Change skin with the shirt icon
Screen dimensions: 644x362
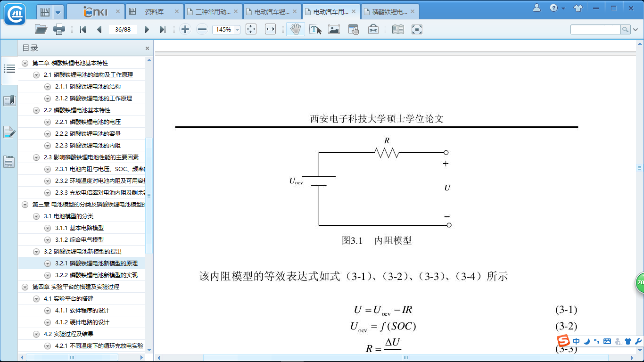[578, 8]
